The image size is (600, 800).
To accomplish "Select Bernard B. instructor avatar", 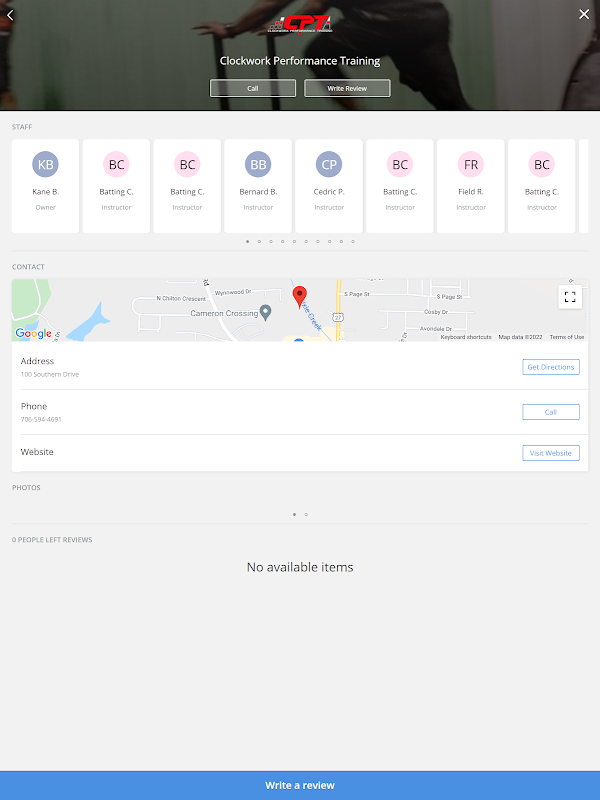I will pos(258,164).
